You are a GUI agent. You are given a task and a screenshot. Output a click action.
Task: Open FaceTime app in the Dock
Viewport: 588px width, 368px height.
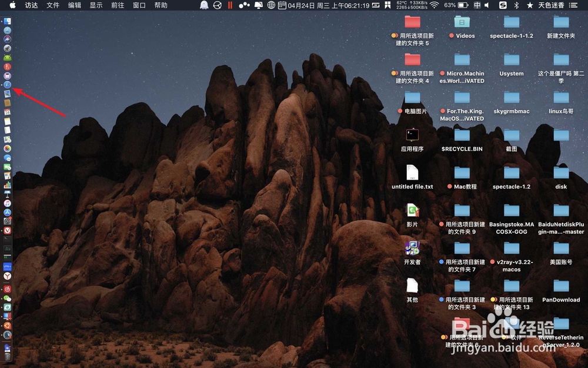point(7,167)
